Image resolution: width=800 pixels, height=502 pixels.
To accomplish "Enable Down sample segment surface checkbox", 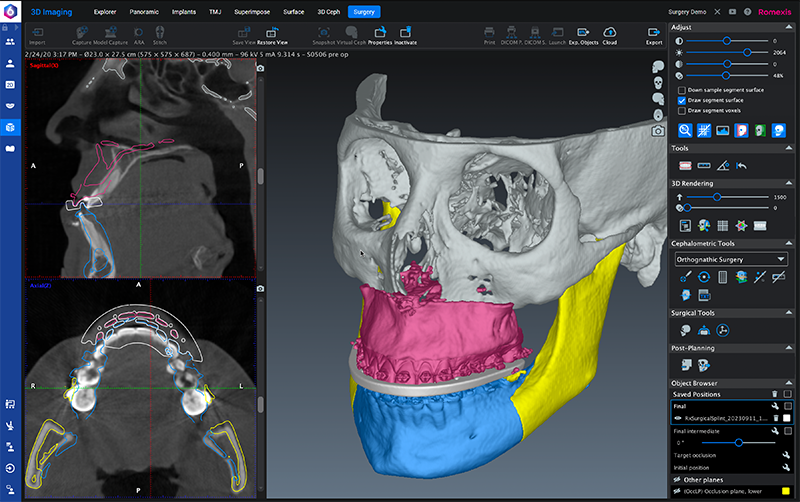I will point(682,90).
